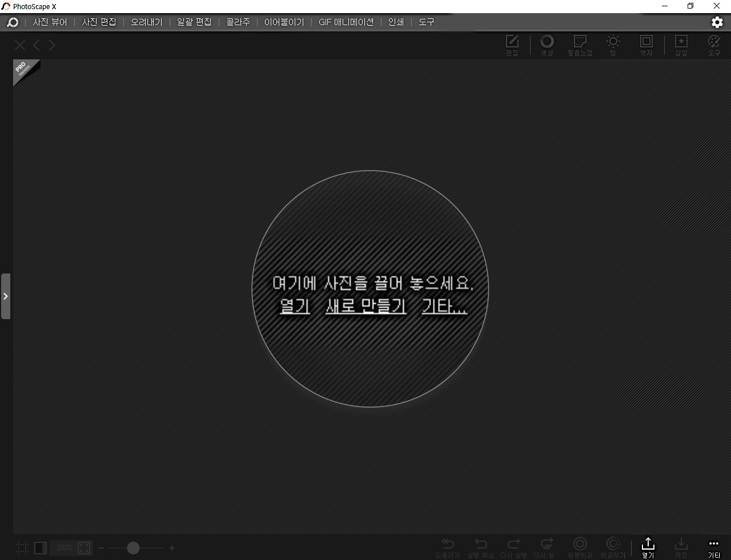Screen dimensions: 731x560
Task: Click the 열기 link in the center circle
Action: pyautogui.click(x=295, y=307)
